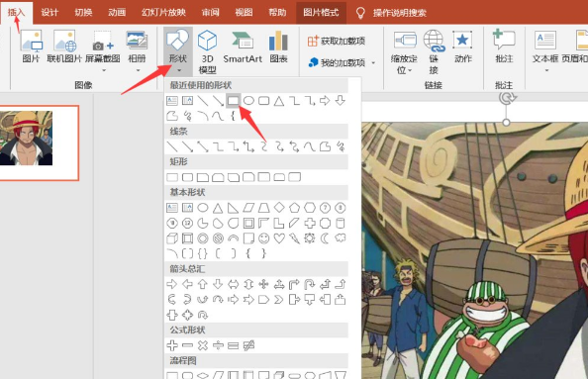Select right arrow in recently used shapes
Viewport: 588px width, 379px height.
point(325,101)
